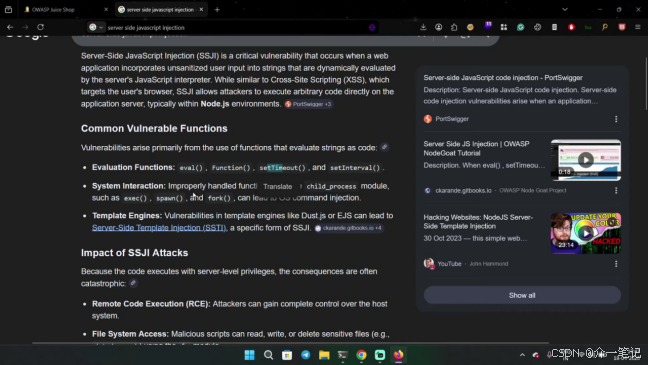648x365 pixels.
Task: Click link icon after the word catastrophic
Action: 133,283
